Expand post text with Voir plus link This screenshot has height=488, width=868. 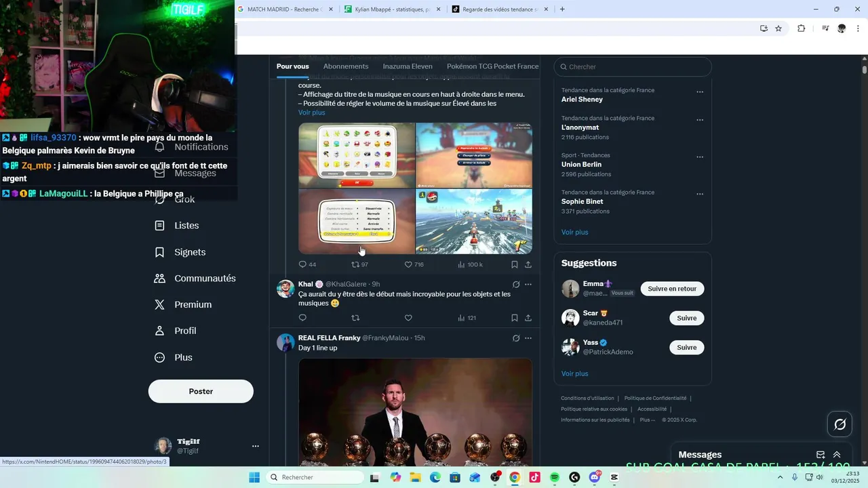312,113
